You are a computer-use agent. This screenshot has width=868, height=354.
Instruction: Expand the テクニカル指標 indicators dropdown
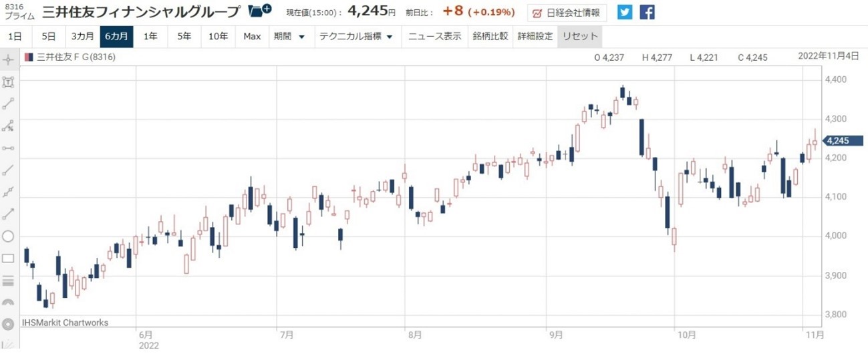click(x=356, y=36)
